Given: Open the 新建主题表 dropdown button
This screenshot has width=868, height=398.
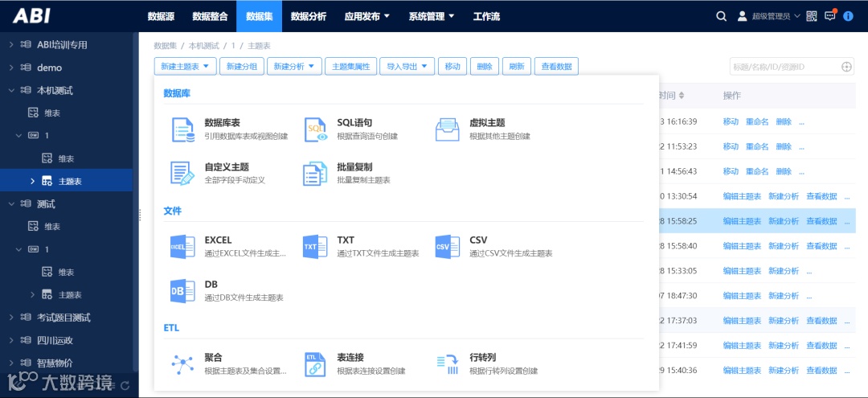Looking at the screenshot, I should 185,67.
